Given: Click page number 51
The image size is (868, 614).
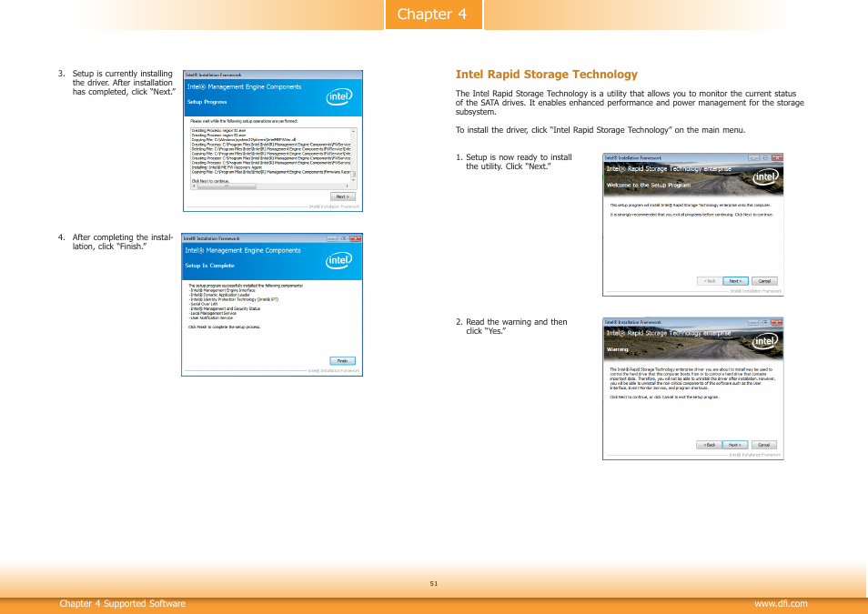Looking at the screenshot, I should (x=433, y=584).
